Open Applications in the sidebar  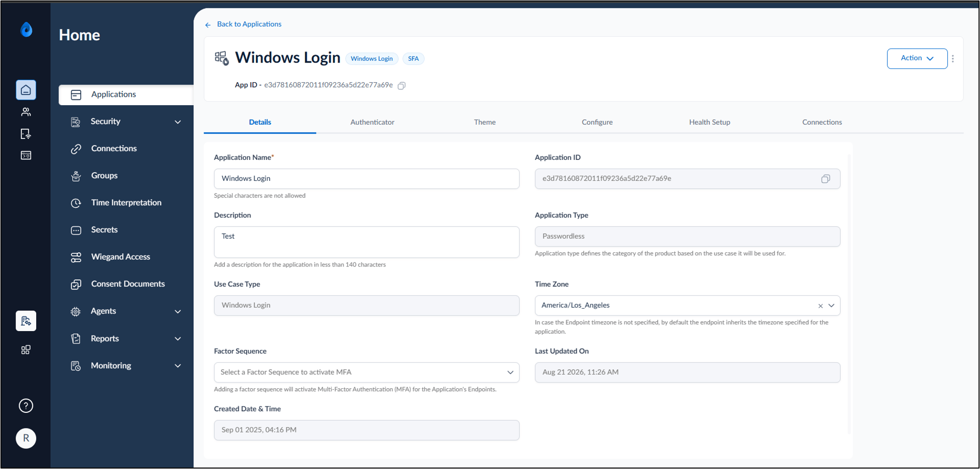126,95
